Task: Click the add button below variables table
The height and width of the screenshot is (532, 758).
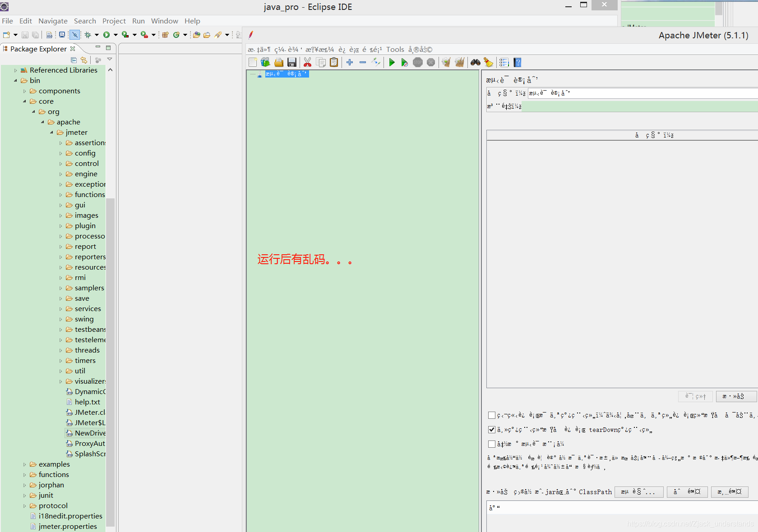Action: coord(736,396)
